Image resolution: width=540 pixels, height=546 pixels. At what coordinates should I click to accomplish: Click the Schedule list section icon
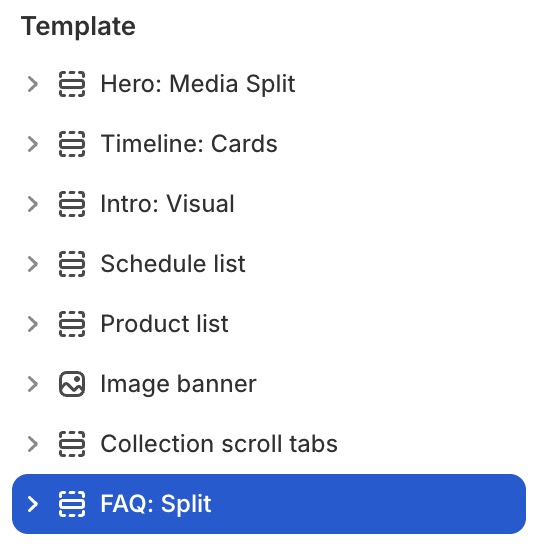pos(72,264)
